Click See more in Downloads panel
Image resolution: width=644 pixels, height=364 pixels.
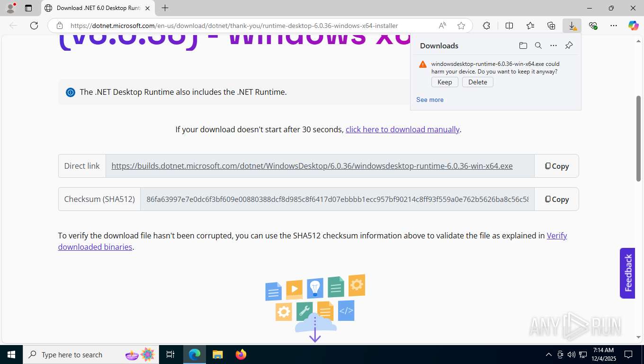[x=430, y=100]
